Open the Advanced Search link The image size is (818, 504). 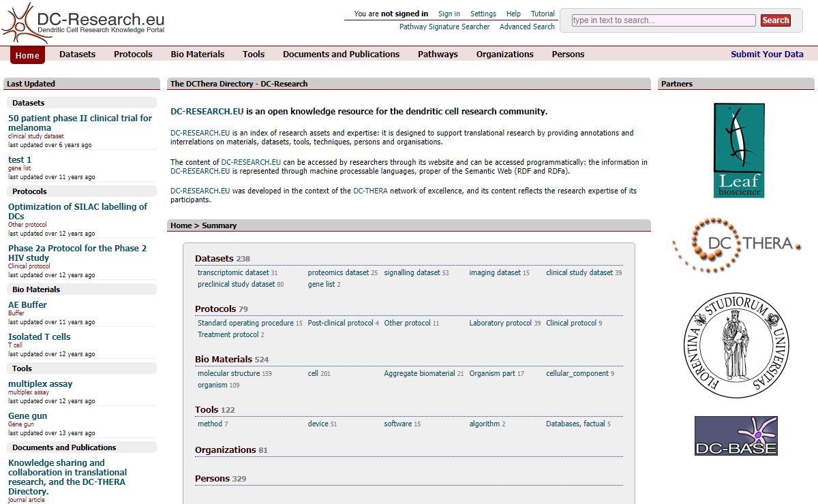click(527, 27)
